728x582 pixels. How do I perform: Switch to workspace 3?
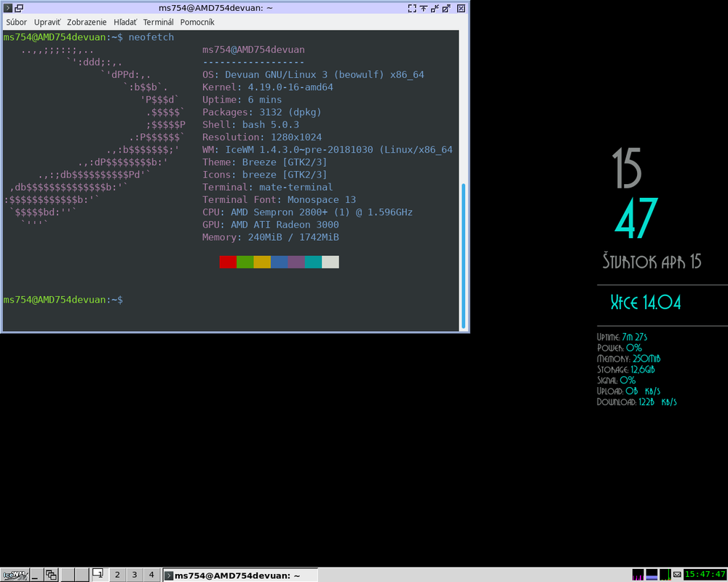[x=135, y=575]
